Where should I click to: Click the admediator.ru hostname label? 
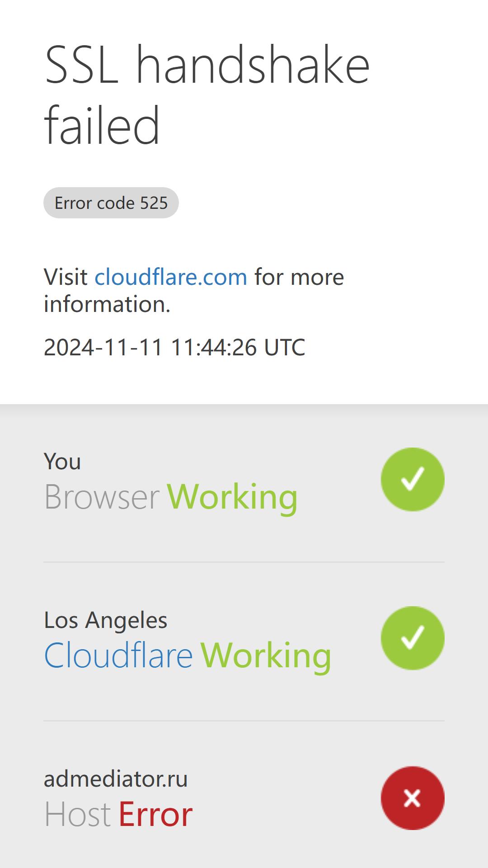[x=116, y=779]
